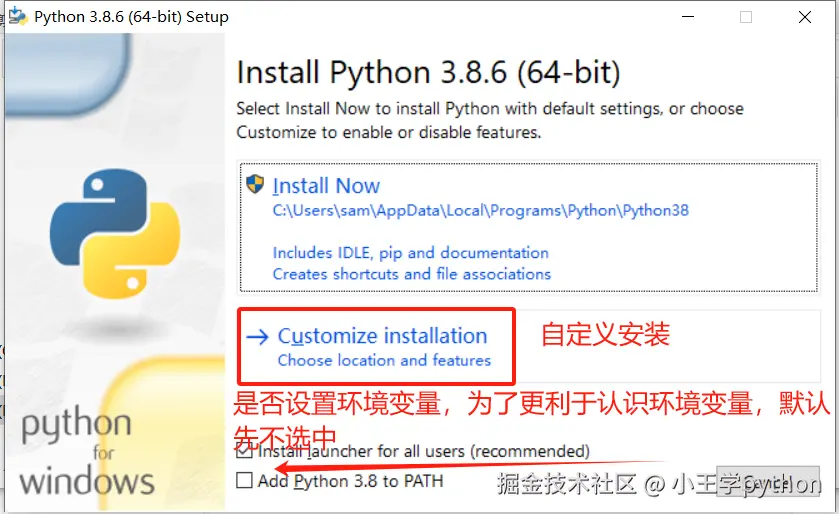Screen dimensions: 839x514
Task: Click the window title "Python 3.8.6 (64-bit) Setup"
Action: point(131,17)
